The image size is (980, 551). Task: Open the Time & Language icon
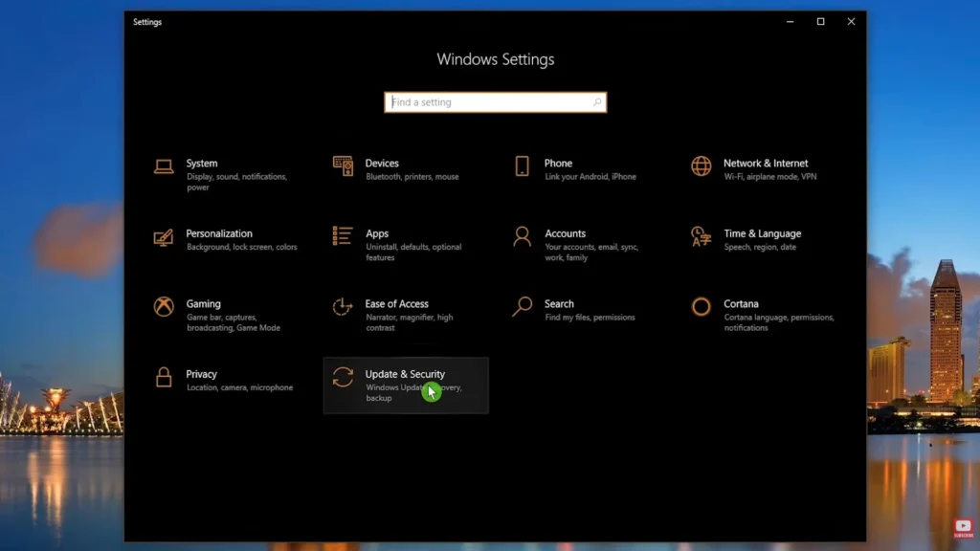point(701,237)
